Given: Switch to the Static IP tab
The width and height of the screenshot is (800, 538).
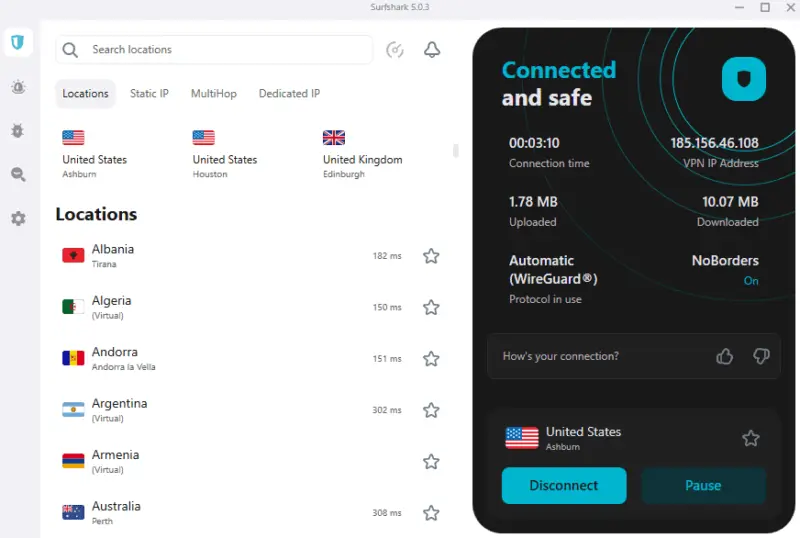Looking at the screenshot, I should pos(149,93).
